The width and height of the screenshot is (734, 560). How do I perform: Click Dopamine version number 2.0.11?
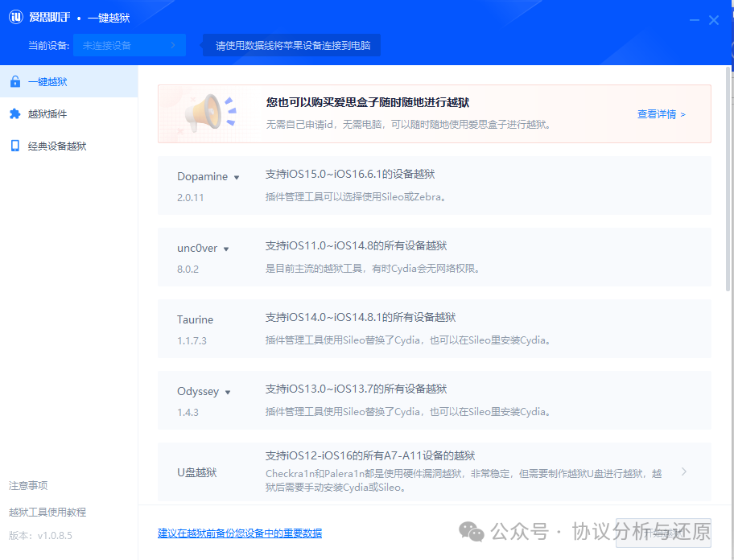click(191, 197)
